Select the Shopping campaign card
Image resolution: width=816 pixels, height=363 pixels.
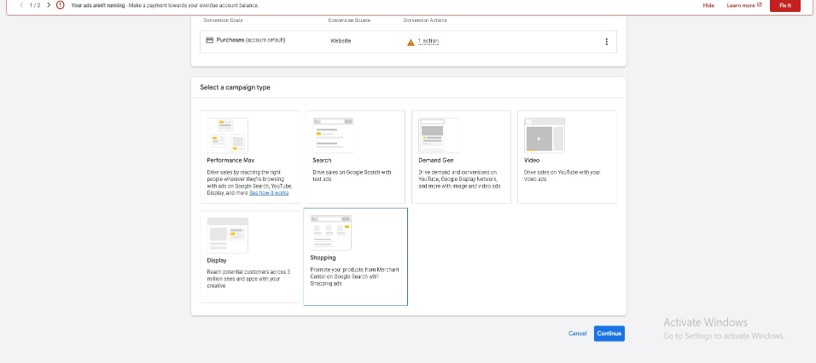tap(355, 256)
